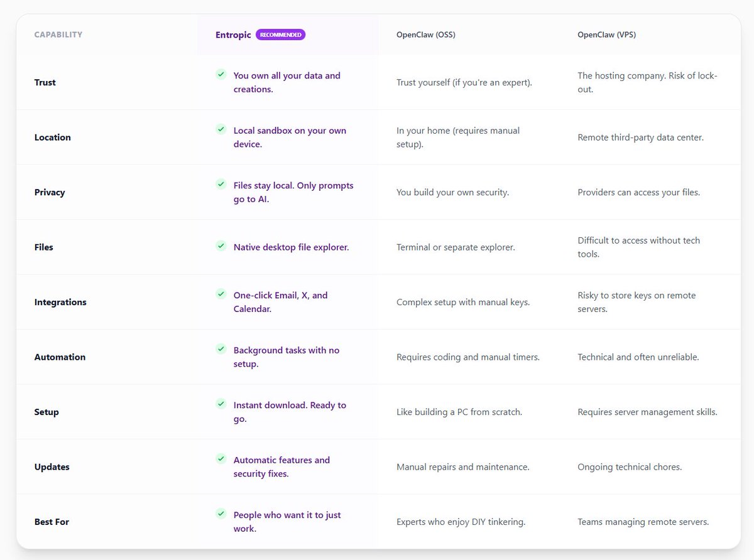Screen dimensions: 754x560
Task: Click 'Providers can access your files.'
Action: click(x=638, y=192)
